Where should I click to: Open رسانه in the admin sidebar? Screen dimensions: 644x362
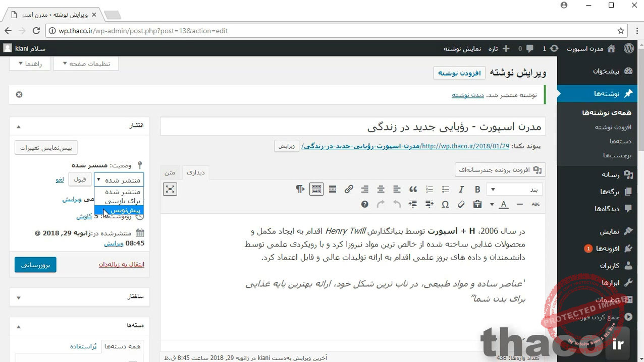click(x=610, y=174)
